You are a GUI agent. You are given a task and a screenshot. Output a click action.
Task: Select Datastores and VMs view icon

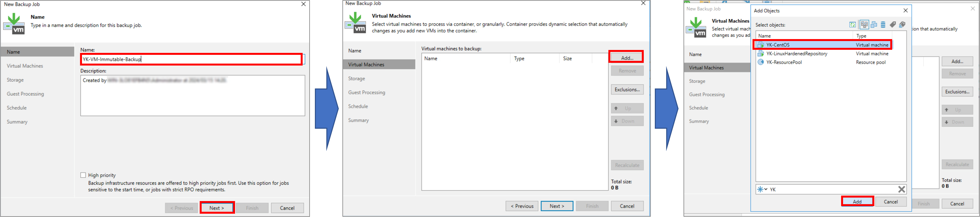(x=883, y=25)
